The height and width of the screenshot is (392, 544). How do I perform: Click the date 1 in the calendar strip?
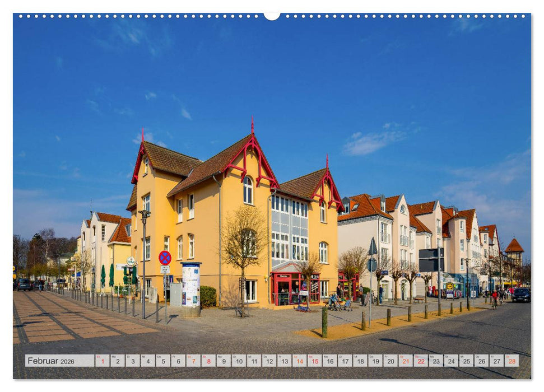(103, 361)
